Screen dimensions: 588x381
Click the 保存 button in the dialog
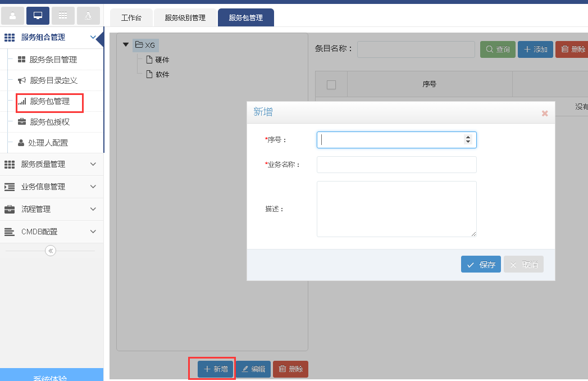click(x=481, y=264)
